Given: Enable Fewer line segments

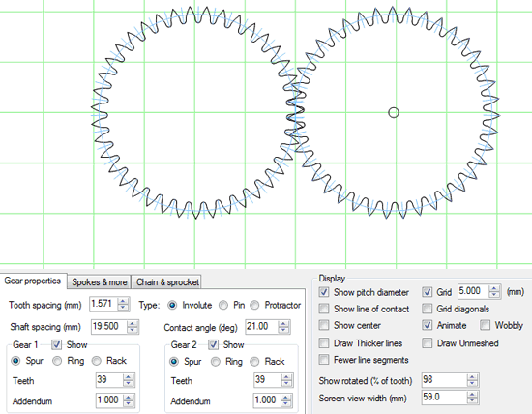Looking at the screenshot, I should pos(324,360).
